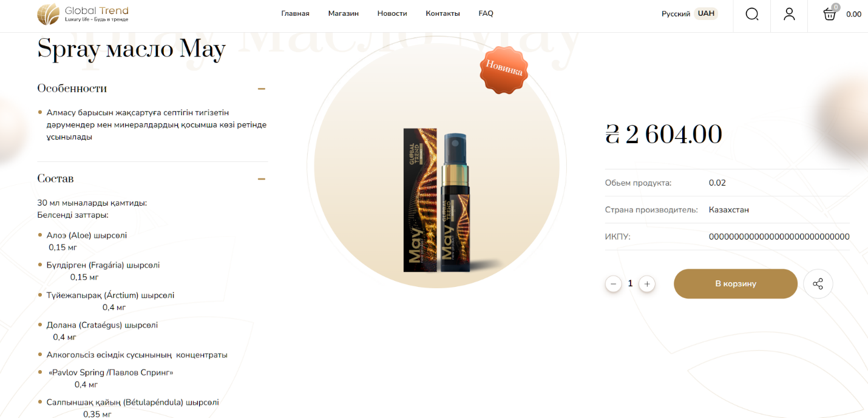Open the Магазин menu item
Screen dimensions: 868x418
point(344,13)
